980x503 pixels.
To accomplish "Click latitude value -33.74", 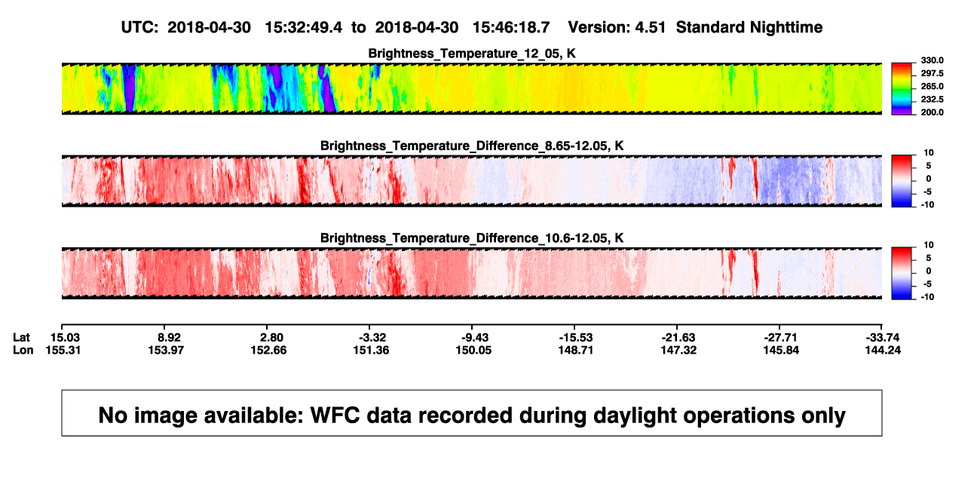I will pos(883,336).
